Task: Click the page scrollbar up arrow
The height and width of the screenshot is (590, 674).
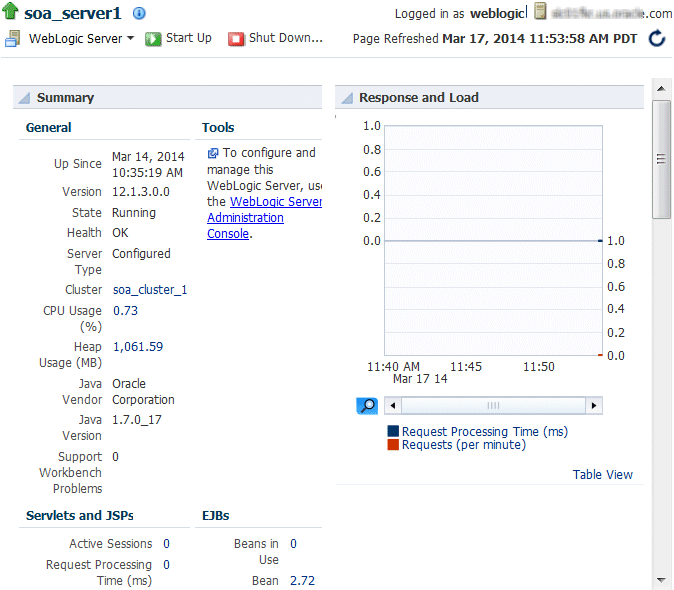Action: click(661, 89)
